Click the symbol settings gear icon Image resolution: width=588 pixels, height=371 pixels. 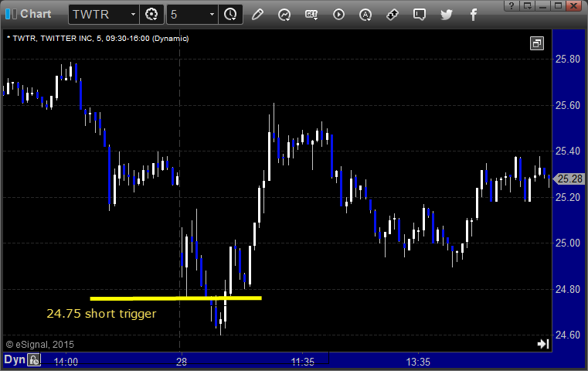click(151, 15)
